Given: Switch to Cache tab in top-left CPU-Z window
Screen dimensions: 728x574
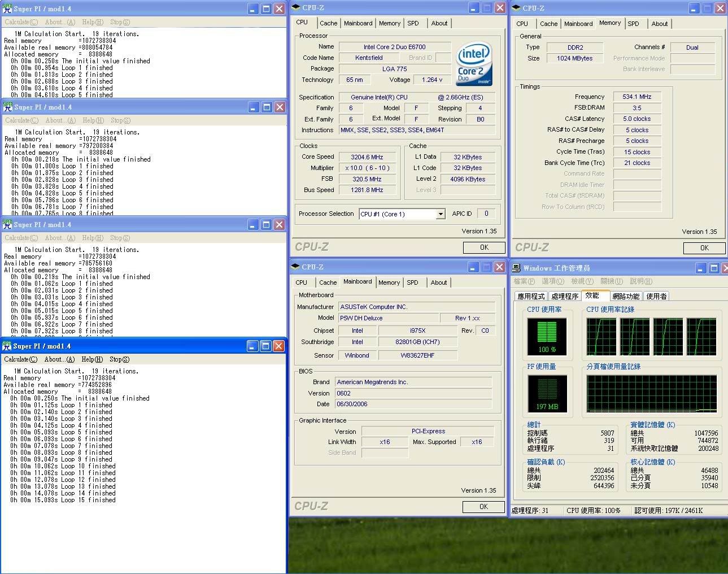Looking at the screenshot, I should point(328,23).
